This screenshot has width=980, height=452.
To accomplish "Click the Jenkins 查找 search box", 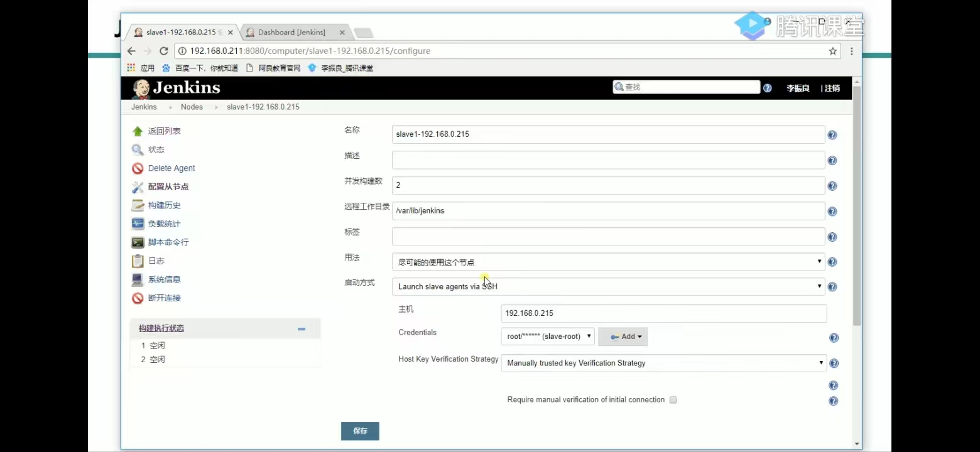I will pyautogui.click(x=687, y=87).
